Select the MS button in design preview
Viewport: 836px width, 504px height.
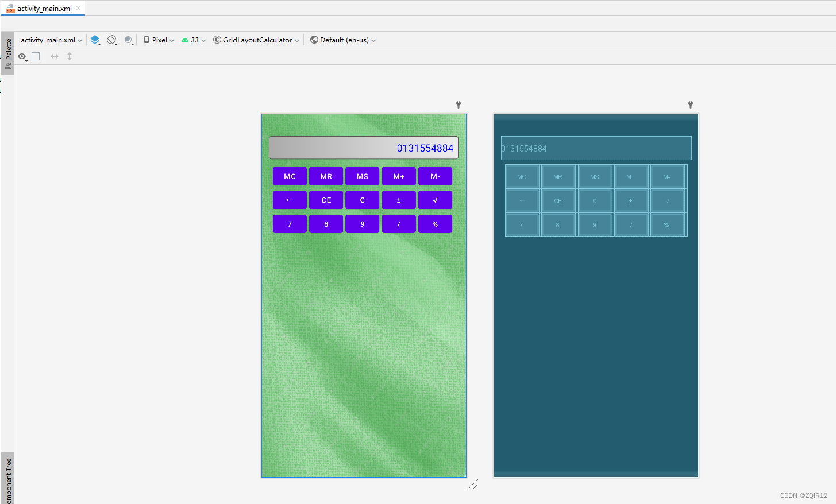(363, 176)
